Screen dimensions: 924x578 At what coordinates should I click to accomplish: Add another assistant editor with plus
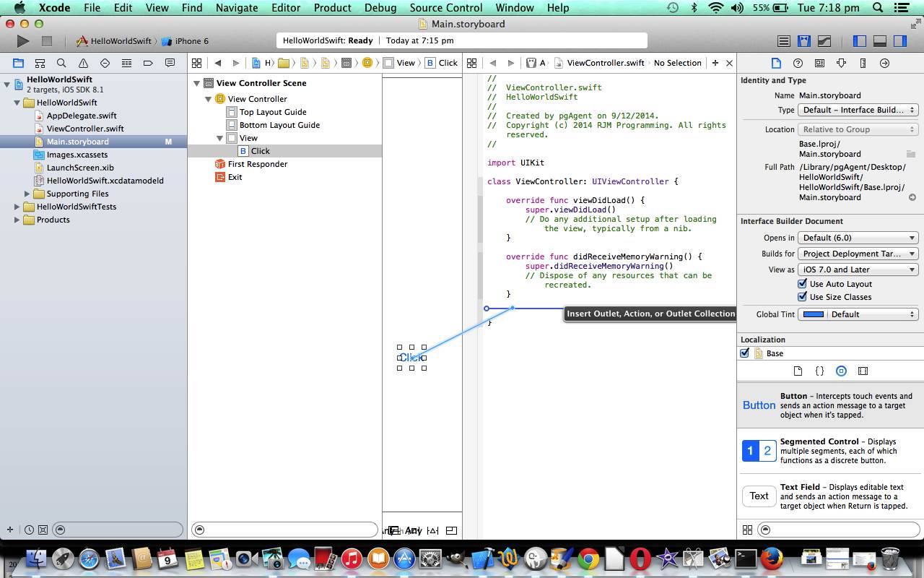[715, 63]
